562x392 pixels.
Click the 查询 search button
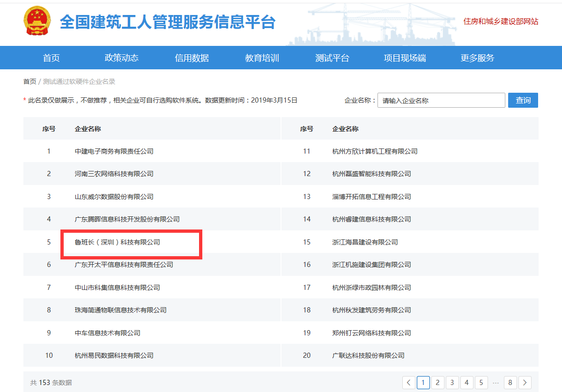pyautogui.click(x=523, y=100)
